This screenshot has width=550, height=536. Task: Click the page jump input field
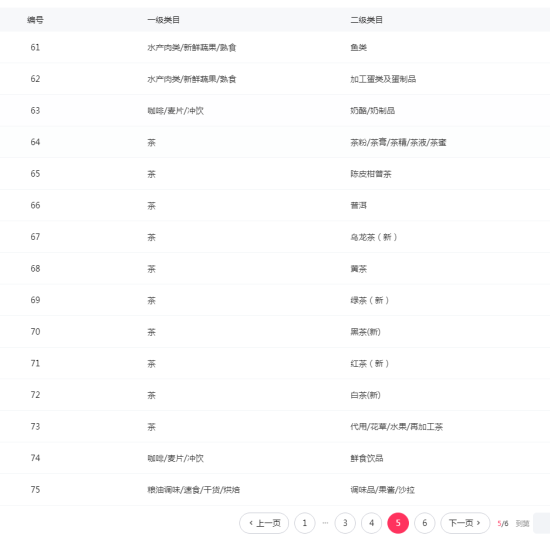(x=542, y=523)
